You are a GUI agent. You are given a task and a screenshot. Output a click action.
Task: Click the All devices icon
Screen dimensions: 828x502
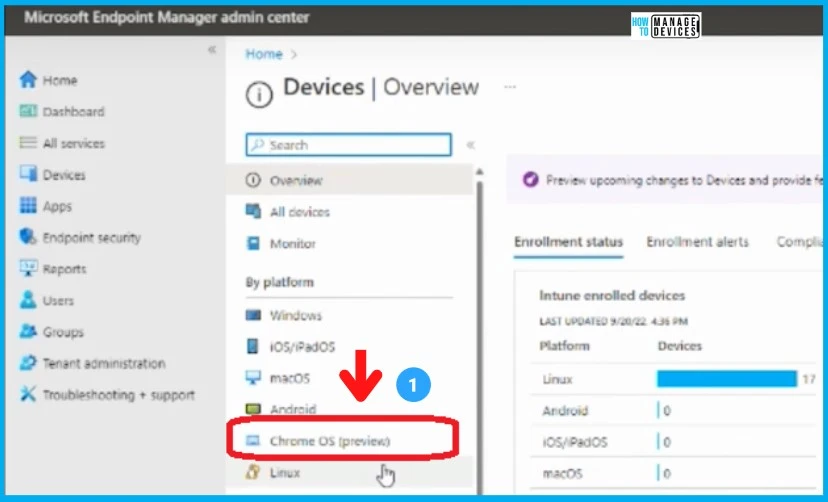253,211
